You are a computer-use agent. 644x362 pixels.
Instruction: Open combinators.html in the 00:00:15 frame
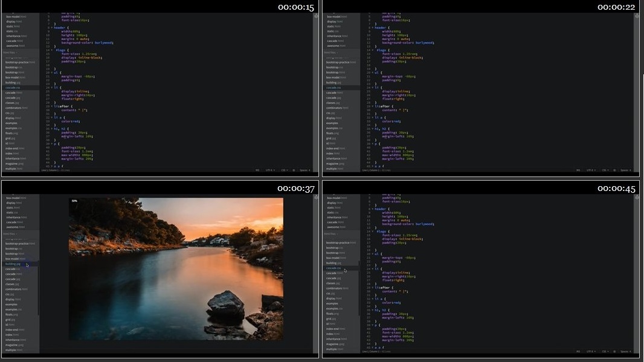pos(16,108)
